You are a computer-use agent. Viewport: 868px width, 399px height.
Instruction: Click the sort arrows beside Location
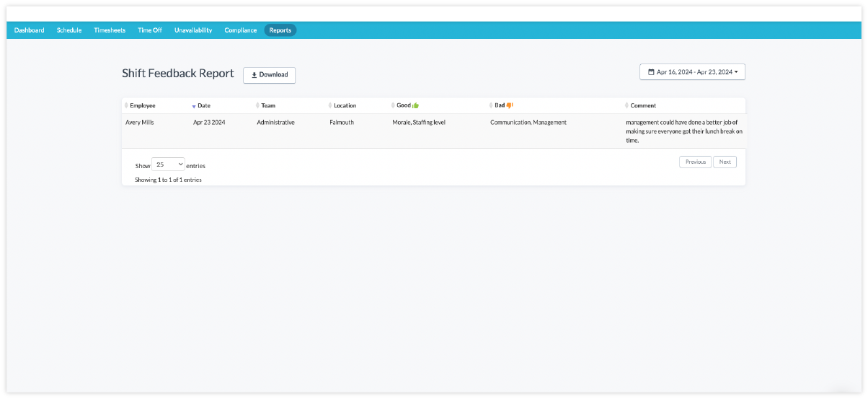[330, 106]
